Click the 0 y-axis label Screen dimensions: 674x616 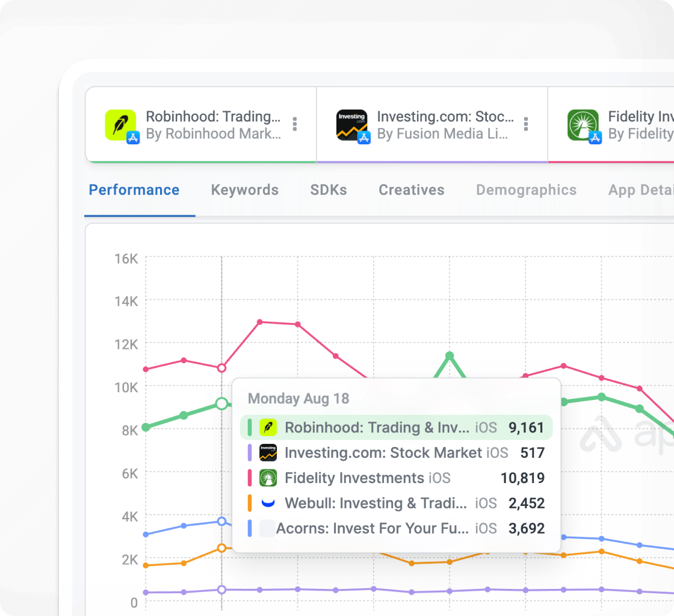[x=134, y=603]
